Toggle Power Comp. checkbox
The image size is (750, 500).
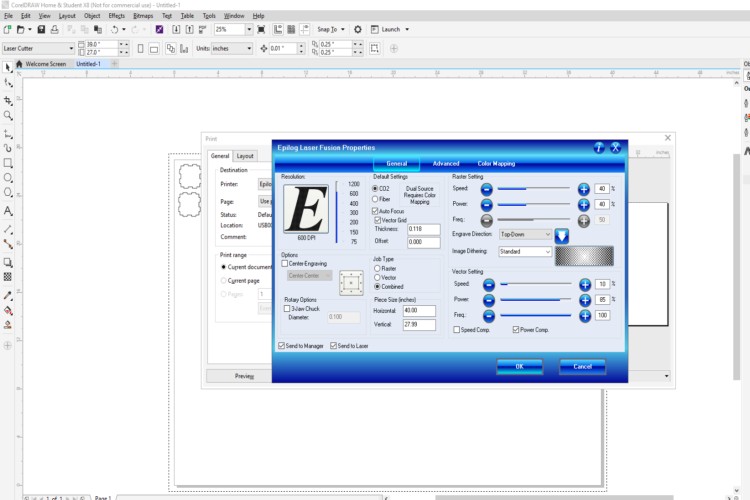click(516, 330)
